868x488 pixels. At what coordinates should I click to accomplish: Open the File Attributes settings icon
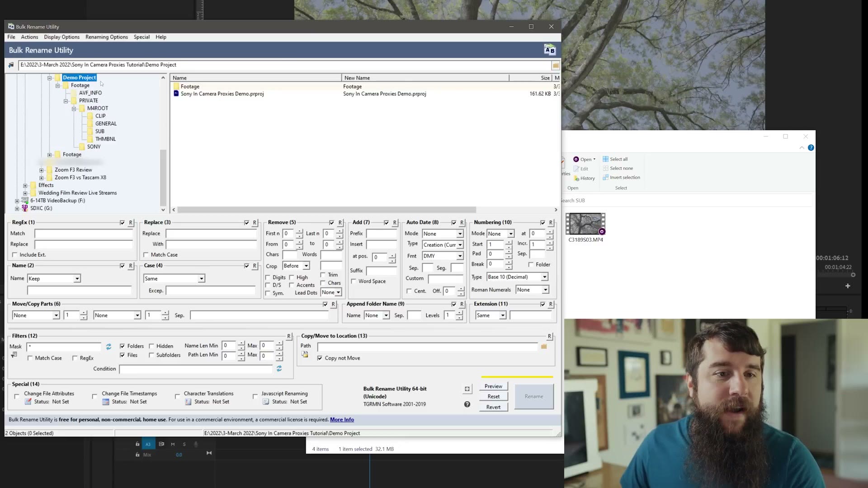coord(28,402)
